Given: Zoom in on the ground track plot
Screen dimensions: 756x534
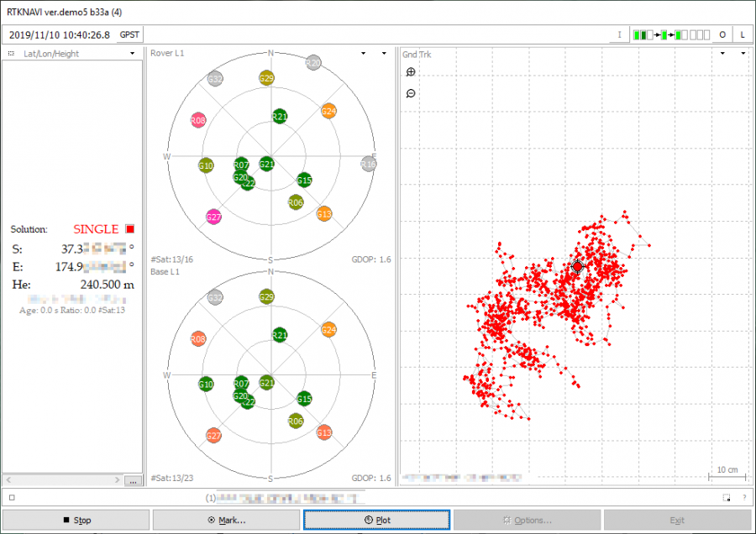Looking at the screenshot, I should tap(411, 73).
